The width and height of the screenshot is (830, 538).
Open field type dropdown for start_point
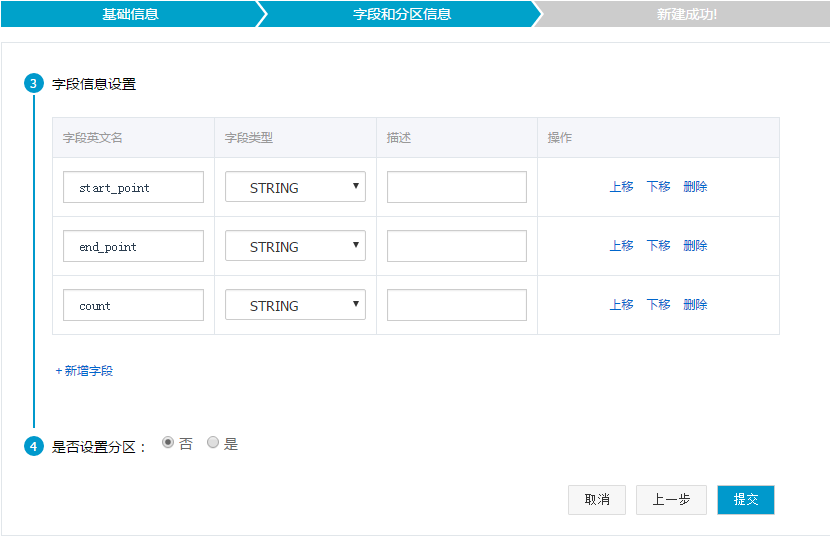pos(295,187)
